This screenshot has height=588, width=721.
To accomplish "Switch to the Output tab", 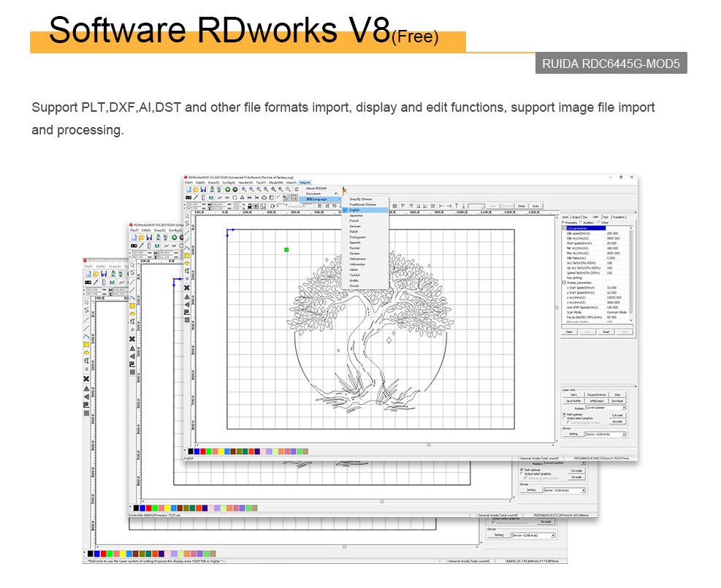I will pos(576,217).
